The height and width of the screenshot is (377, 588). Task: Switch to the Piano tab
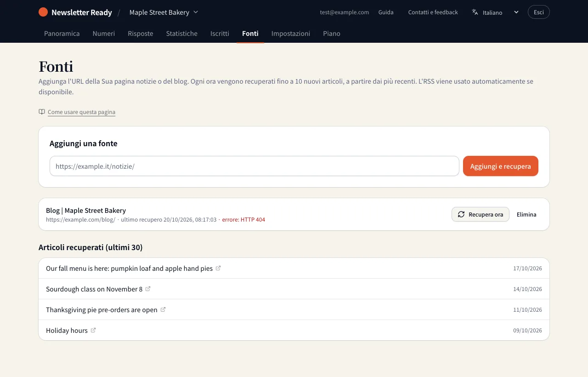tap(332, 34)
